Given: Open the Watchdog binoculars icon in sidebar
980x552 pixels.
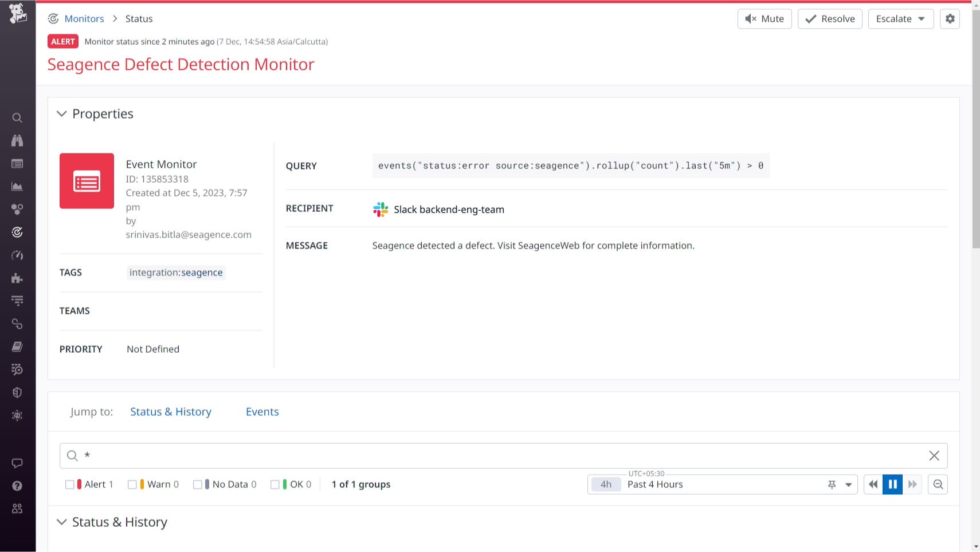Looking at the screenshot, I should click(17, 140).
